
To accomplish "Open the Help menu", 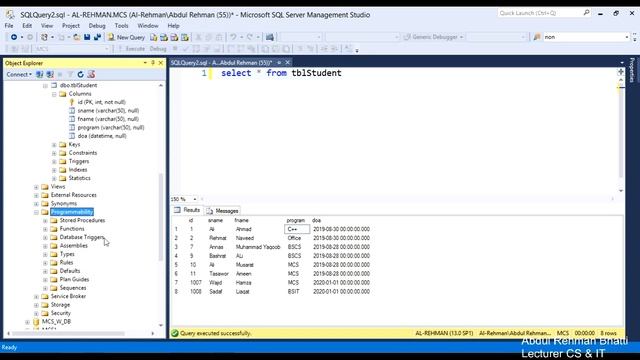I will coord(173,25).
